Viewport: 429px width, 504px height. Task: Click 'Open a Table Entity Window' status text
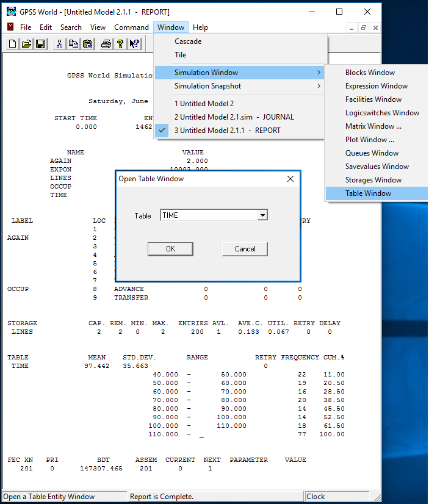[49, 497]
